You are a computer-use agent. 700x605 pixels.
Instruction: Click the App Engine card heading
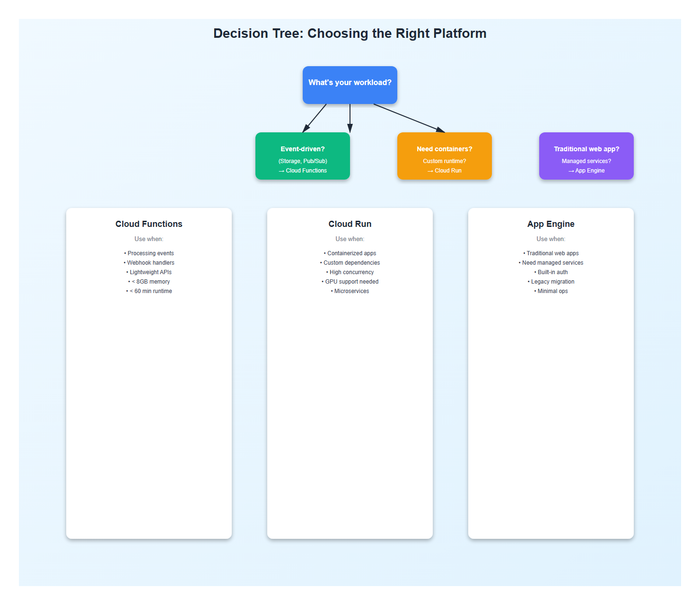pyautogui.click(x=551, y=224)
